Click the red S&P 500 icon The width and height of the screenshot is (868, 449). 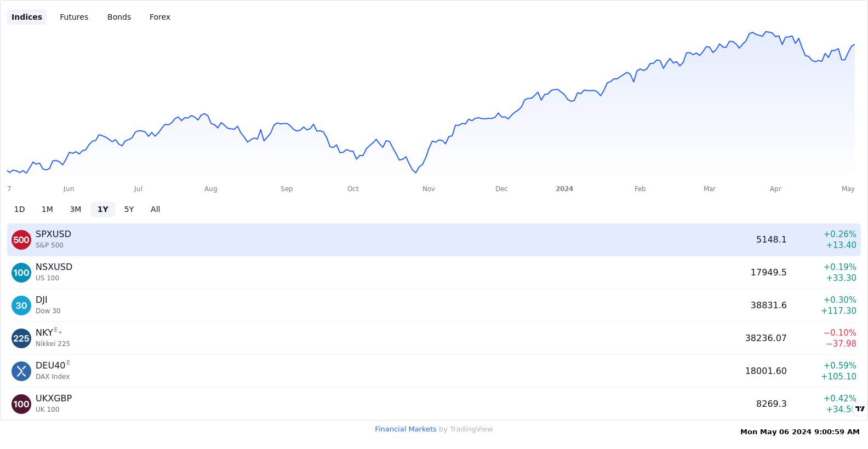21,240
